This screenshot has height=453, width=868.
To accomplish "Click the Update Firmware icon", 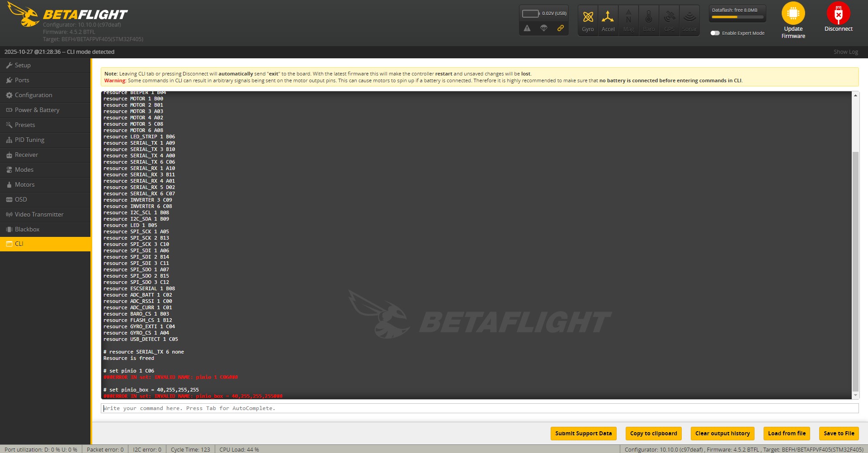I will pyautogui.click(x=793, y=14).
